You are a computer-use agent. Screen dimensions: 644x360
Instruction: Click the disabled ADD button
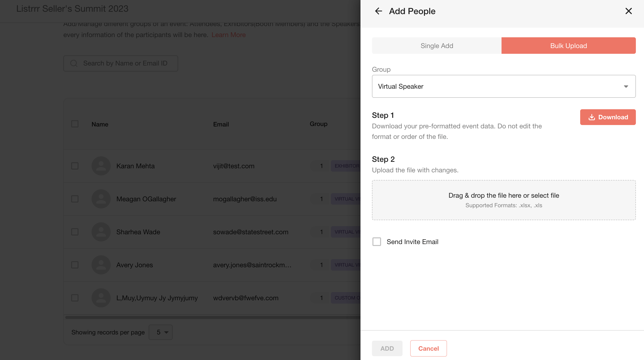[387, 348]
